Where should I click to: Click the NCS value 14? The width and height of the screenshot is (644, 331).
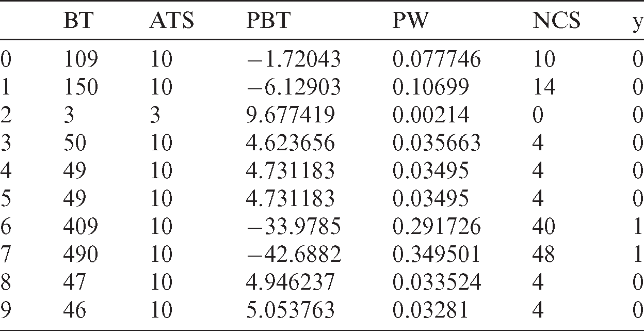(x=544, y=88)
